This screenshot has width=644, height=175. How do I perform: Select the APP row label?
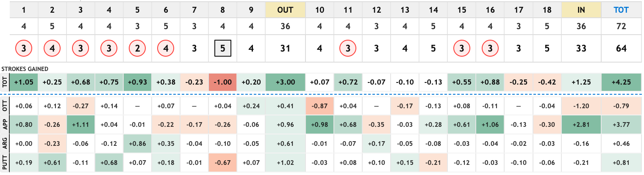pos(5,125)
